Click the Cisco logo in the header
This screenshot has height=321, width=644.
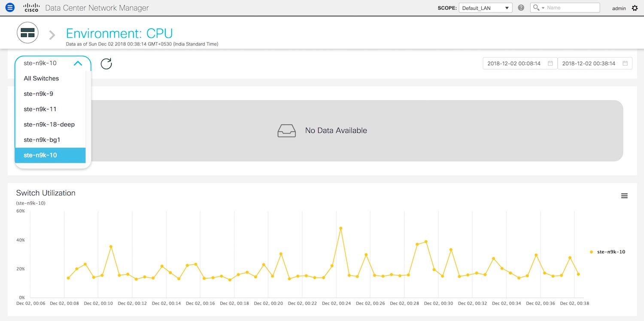coord(31,8)
